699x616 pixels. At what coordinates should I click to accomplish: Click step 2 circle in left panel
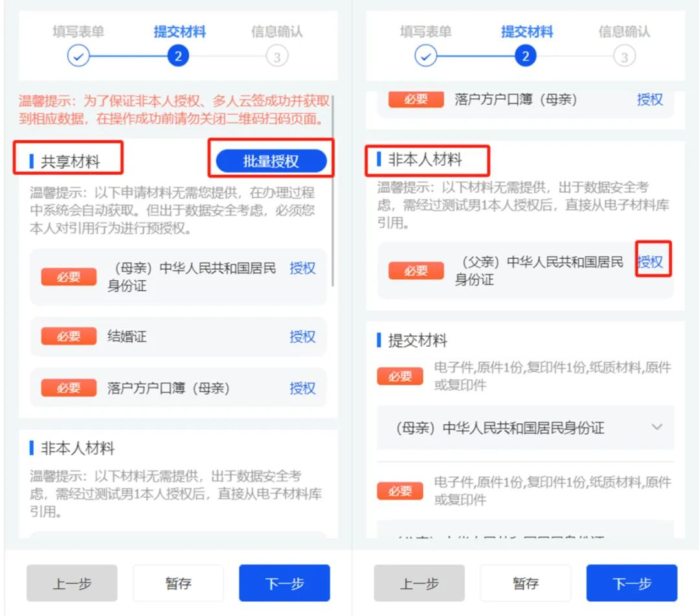click(178, 56)
